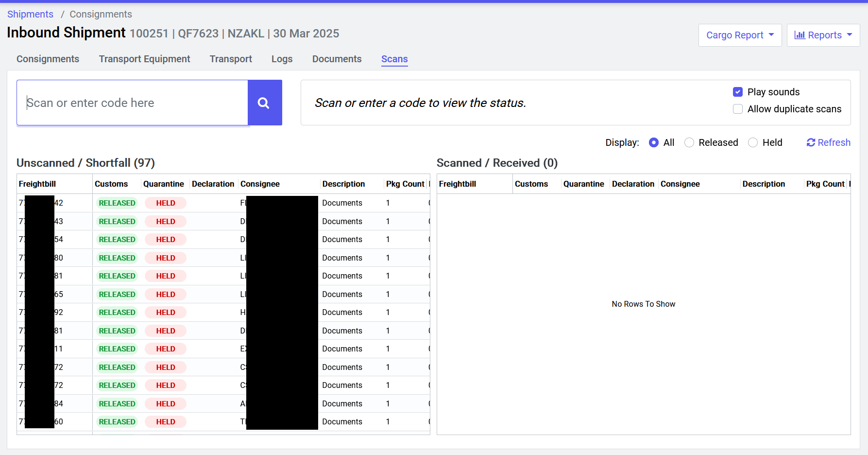Open the Cargo Report dropdown
Image resolution: width=868 pixels, height=455 pixels.
740,35
